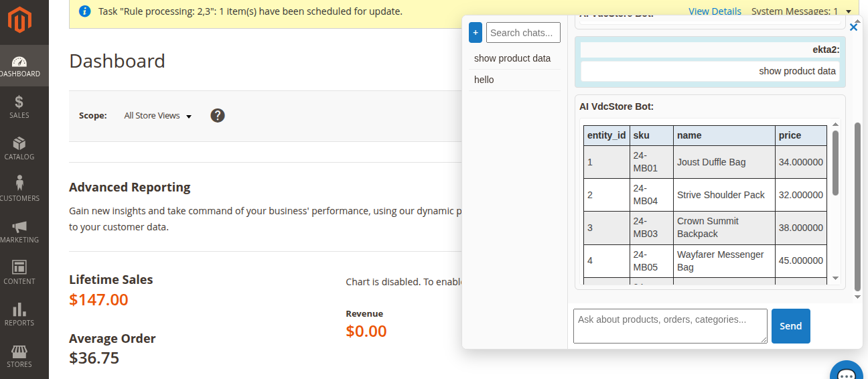Expand the System Messages dropdown arrow
Screen dimensions: 868x379
(x=849, y=11)
